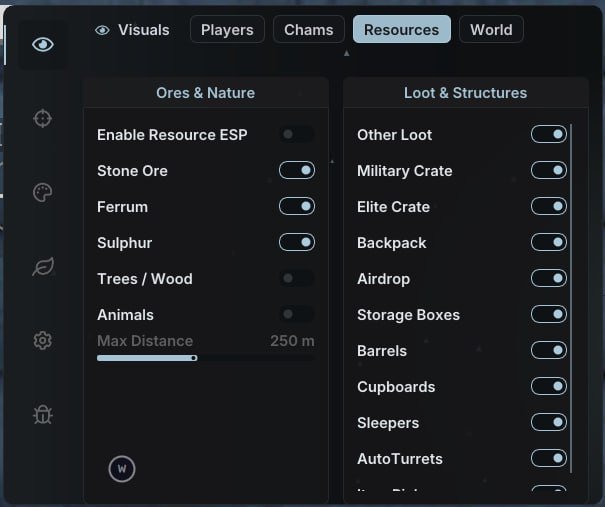Open the color palette sidebar section
The height and width of the screenshot is (507, 605).
coord(42,193)
